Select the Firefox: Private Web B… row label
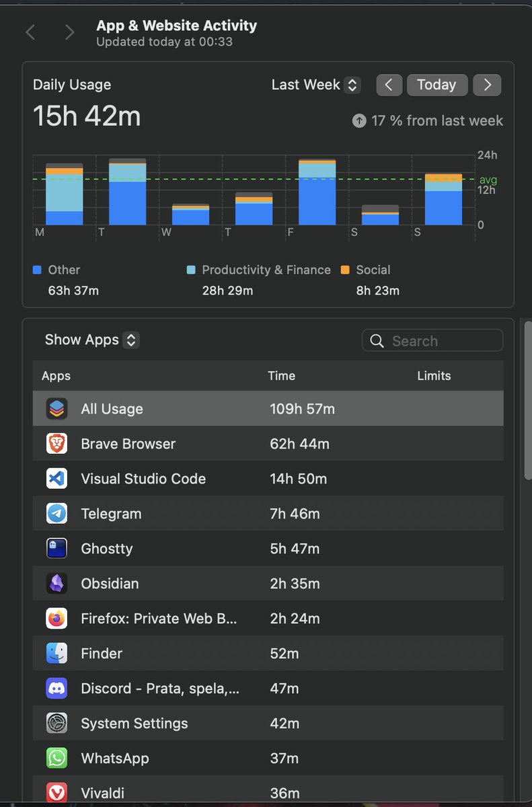This screenshot has width=532, height=807. [159, 619]
